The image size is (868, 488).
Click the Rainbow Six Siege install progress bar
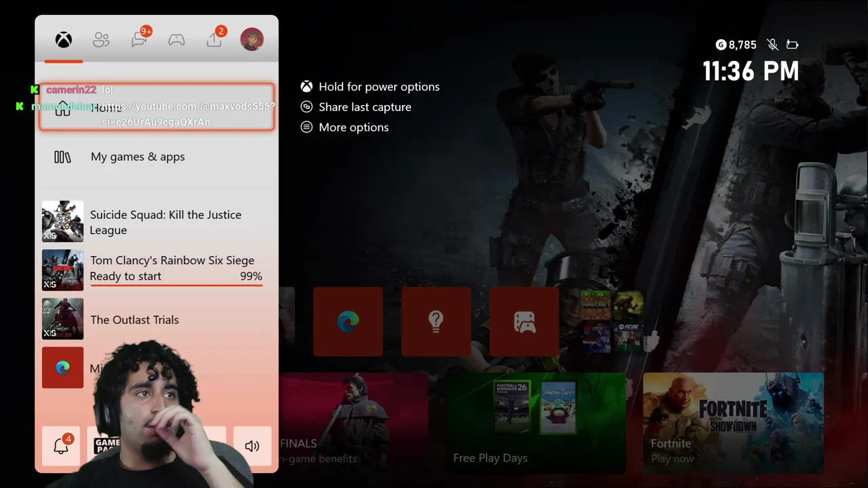pyautogui.click(x=176, y=285)
